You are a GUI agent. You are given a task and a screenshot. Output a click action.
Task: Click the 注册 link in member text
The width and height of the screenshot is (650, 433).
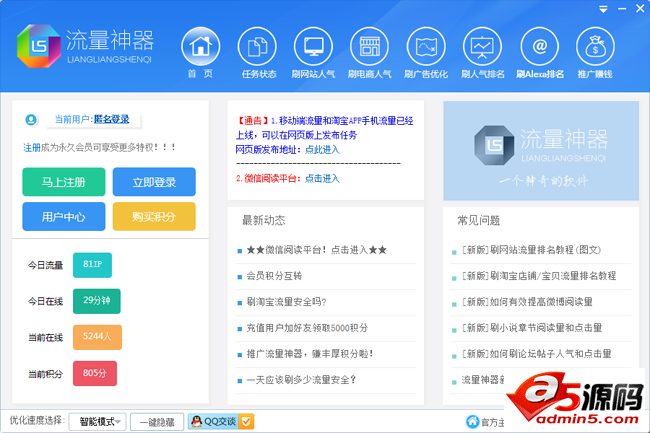point(32,148)
